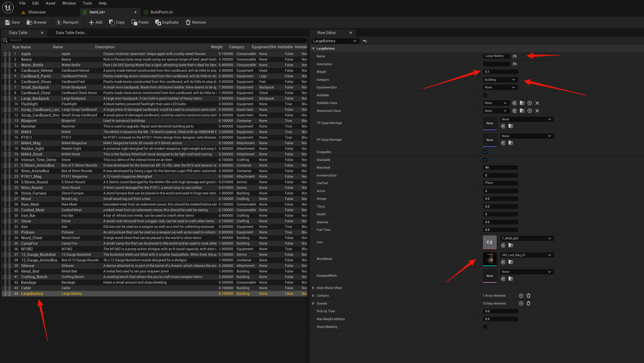644x363 pixels.
Task: Click Browse to asset icon in toolbar
Action: pos(29,22)
